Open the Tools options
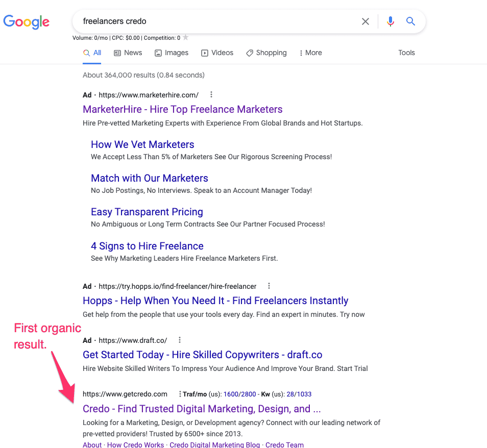The image size is (487, 448). point(406,53)
